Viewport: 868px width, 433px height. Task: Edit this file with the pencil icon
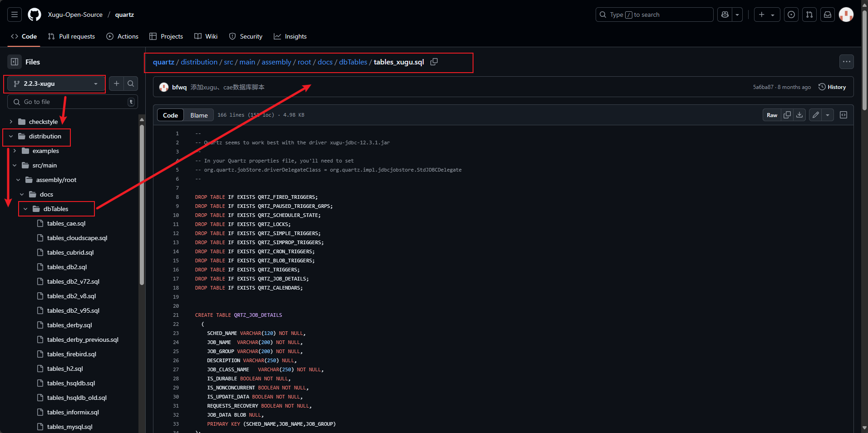[x=816, y=115]
